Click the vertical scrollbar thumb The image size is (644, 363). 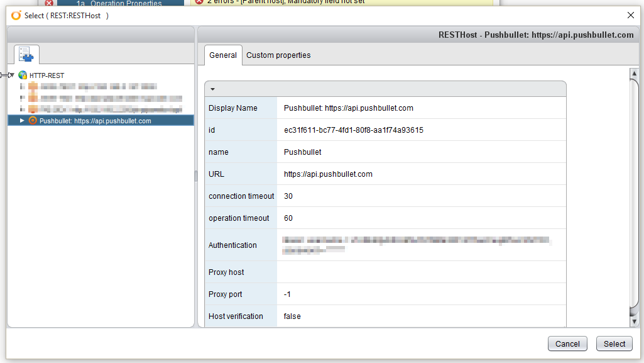(634, 193)
